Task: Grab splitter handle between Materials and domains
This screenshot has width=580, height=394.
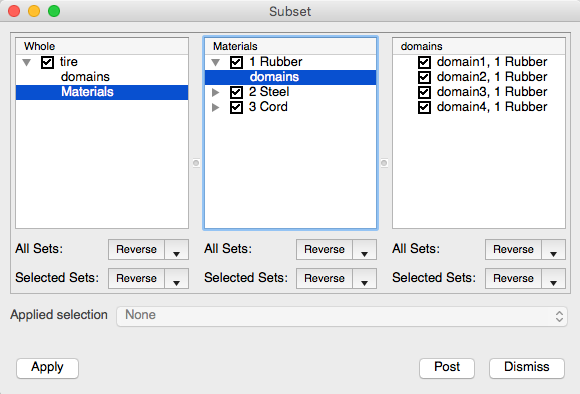Action: tap(384, 163)
